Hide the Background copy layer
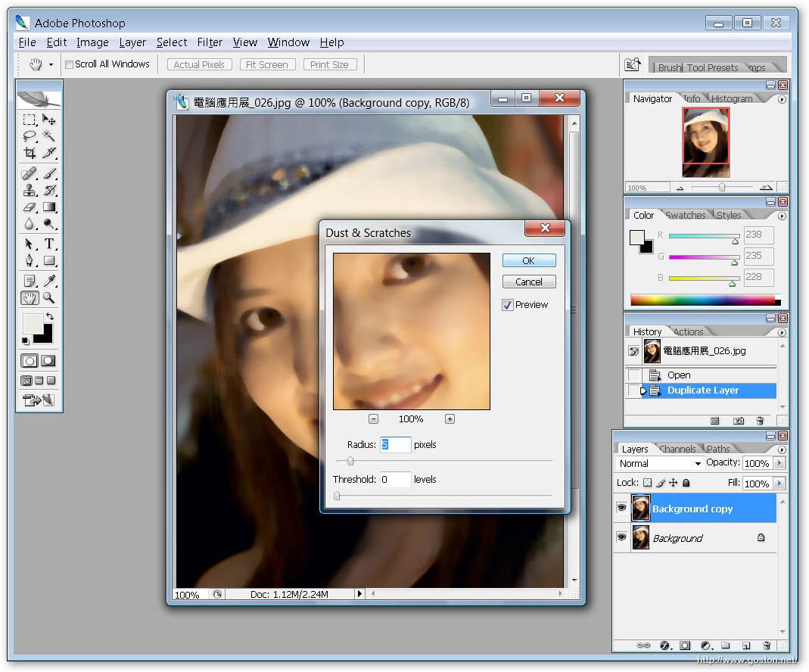809x672 pixels. point(622,508)
